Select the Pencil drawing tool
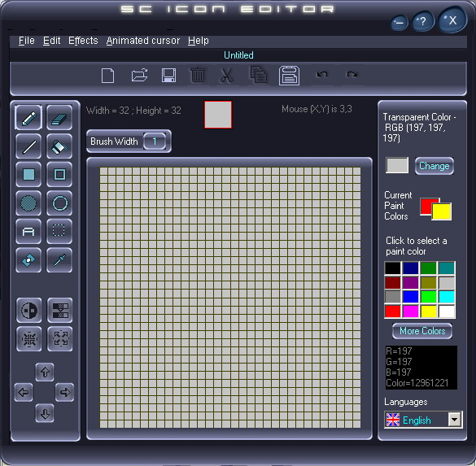Screen dimensions: 476x466 click(x=28, y=118)
